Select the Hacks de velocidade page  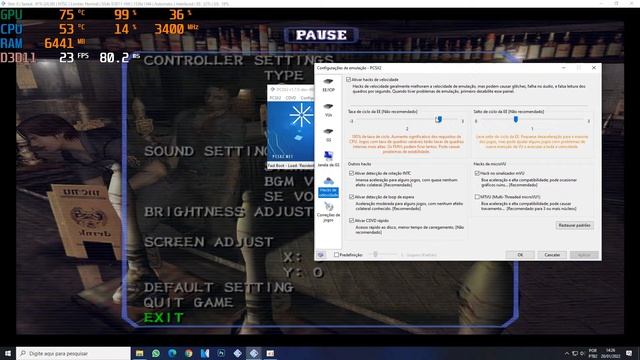point(328,187)
